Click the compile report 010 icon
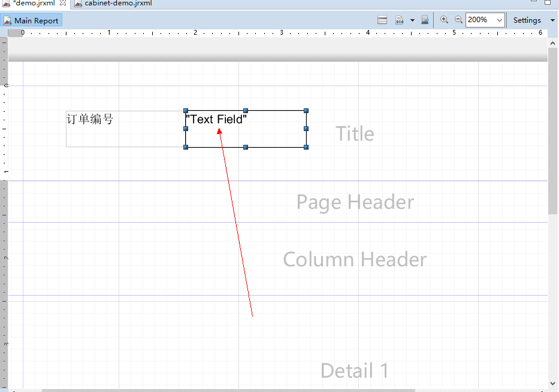Screen dimensions: 559x392 coord(399,20)
